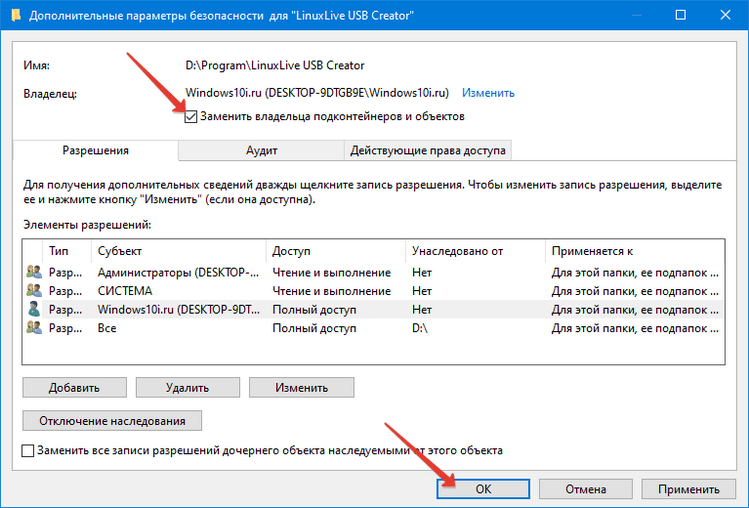Click the owner name Windows10i.ru (DESKTOP-9DTGB9E\Windows10i.ru)
This screenshot has height=508, width=749.
317,93
